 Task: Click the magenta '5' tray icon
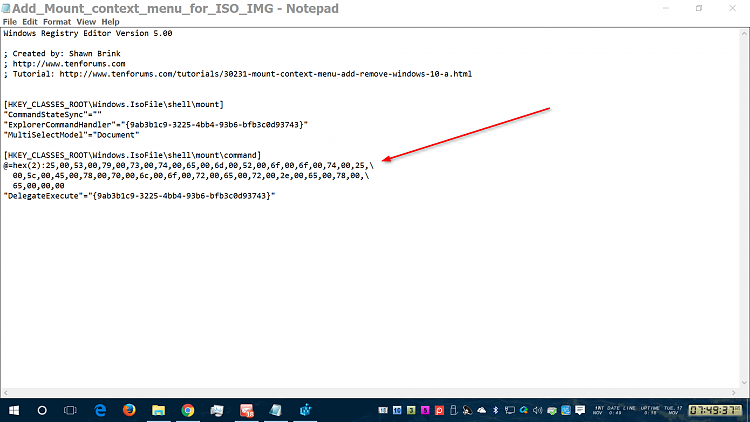pyautogui.click(x=425, y=411)
